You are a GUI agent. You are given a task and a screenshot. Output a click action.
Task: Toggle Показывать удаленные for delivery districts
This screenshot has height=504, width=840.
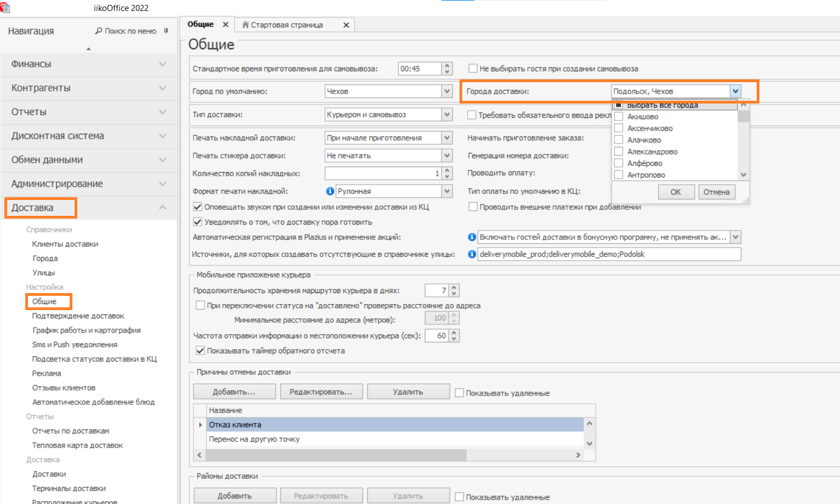click(x=459, y=497)
